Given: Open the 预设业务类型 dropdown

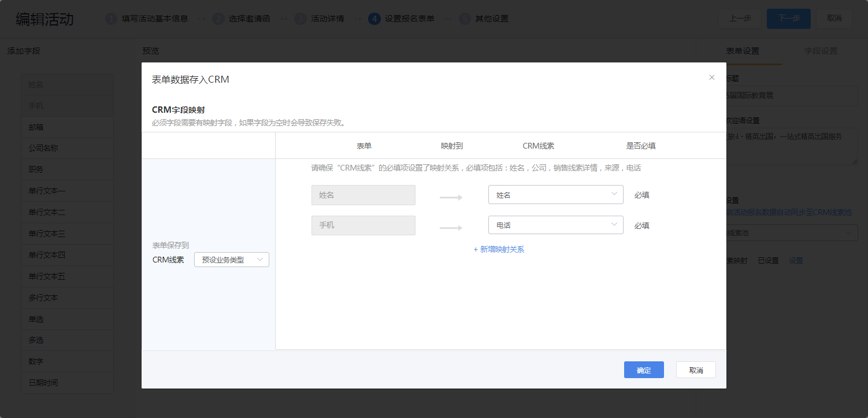Looking at the screenshot, I should [x=231, y=260].
